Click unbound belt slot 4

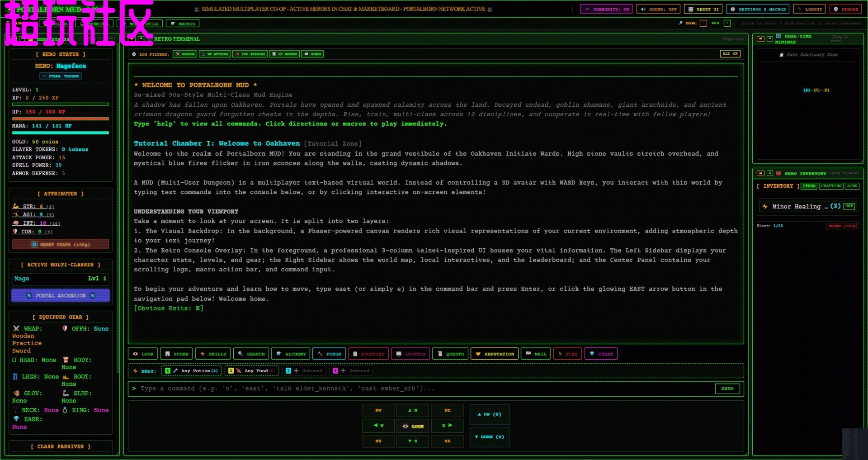pyautogui.click(x=351, y=370)
